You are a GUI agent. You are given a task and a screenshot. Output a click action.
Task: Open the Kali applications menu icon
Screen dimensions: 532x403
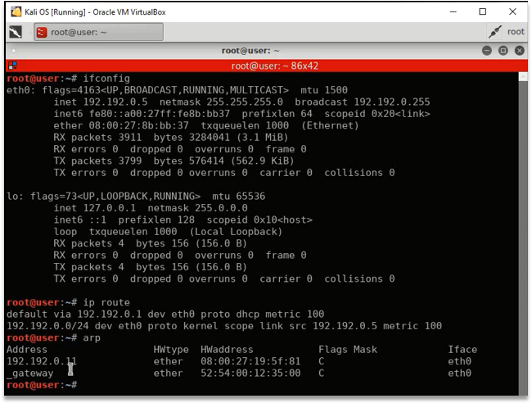(16, 32)
